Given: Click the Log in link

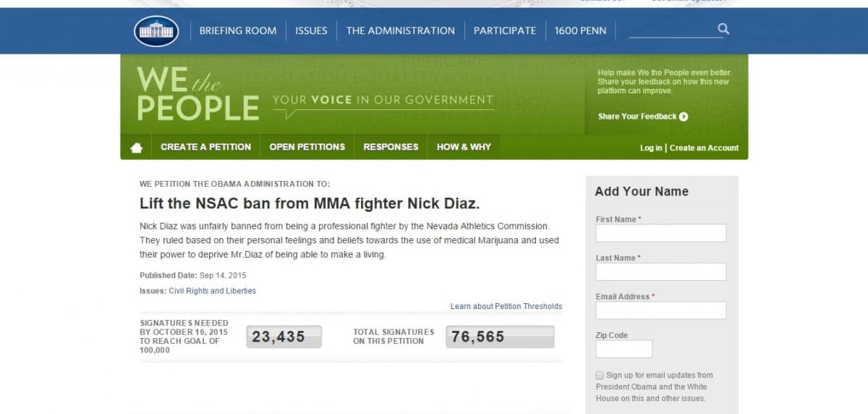Looking at the screenshot, I should click(651, 148).
